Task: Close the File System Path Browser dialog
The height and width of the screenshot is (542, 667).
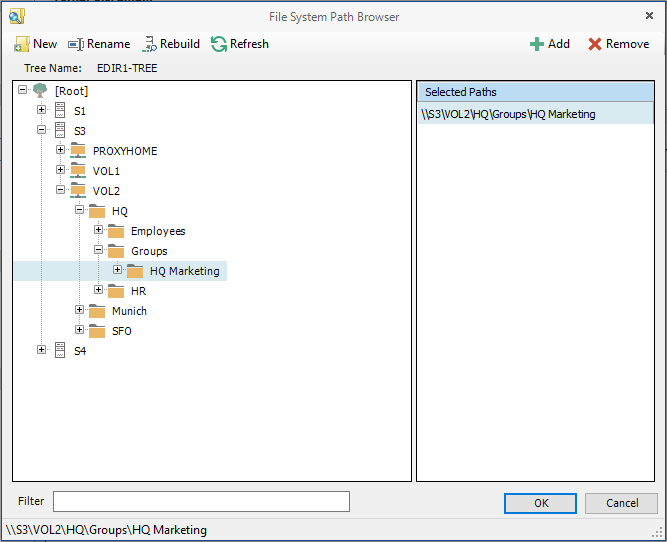Action: (649, 16)
